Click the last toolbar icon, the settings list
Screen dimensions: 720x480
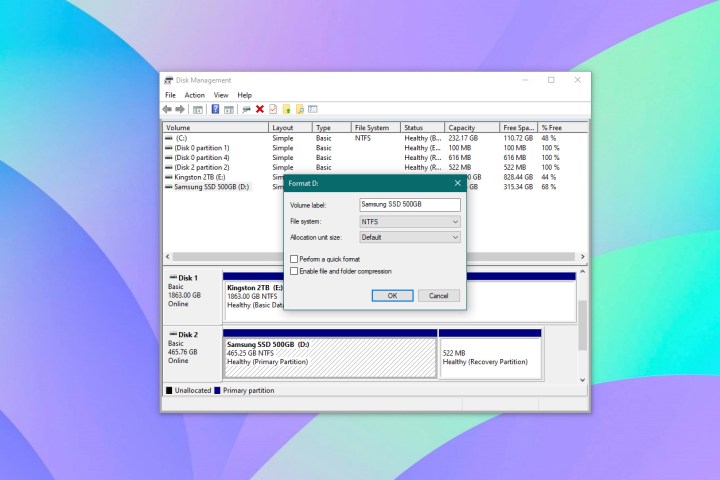pyautogui.click(x=313, y=109)
